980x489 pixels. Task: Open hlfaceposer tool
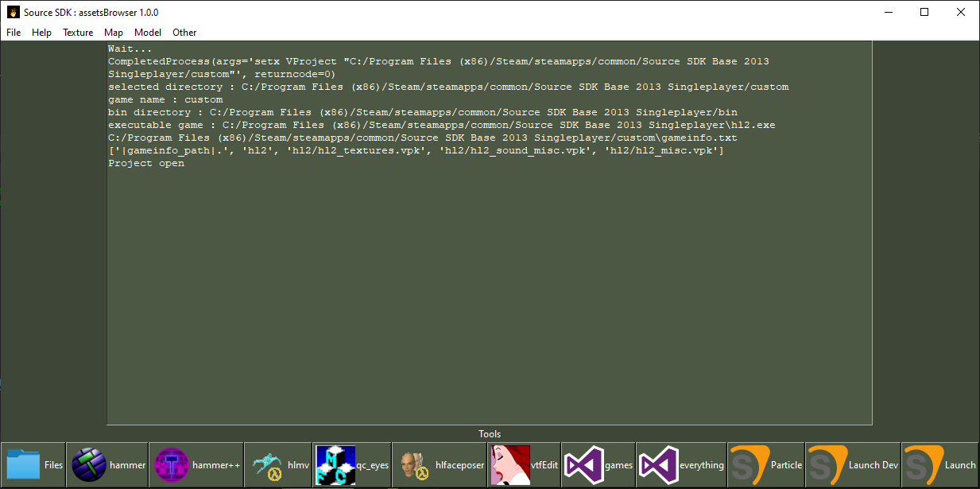click(x=440, y=465)
